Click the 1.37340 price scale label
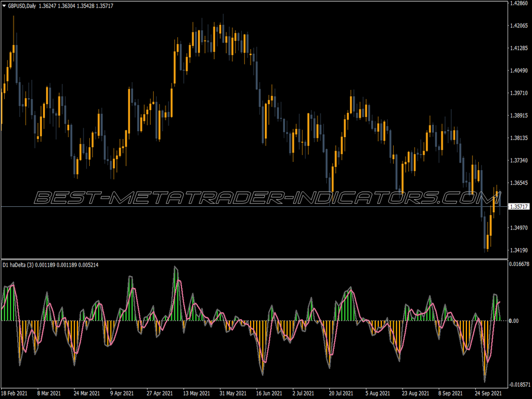This screenshot has width=532, height=399. (x=519, y=160)
